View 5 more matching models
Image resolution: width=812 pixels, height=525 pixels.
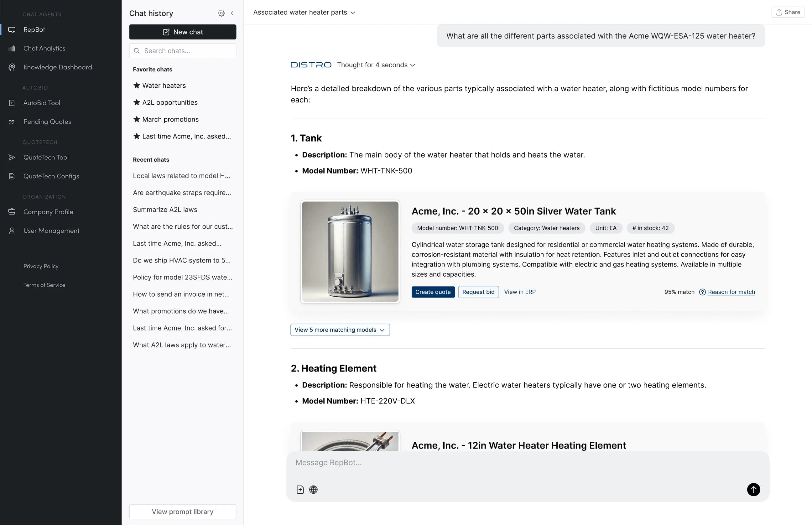coord(340,330)
